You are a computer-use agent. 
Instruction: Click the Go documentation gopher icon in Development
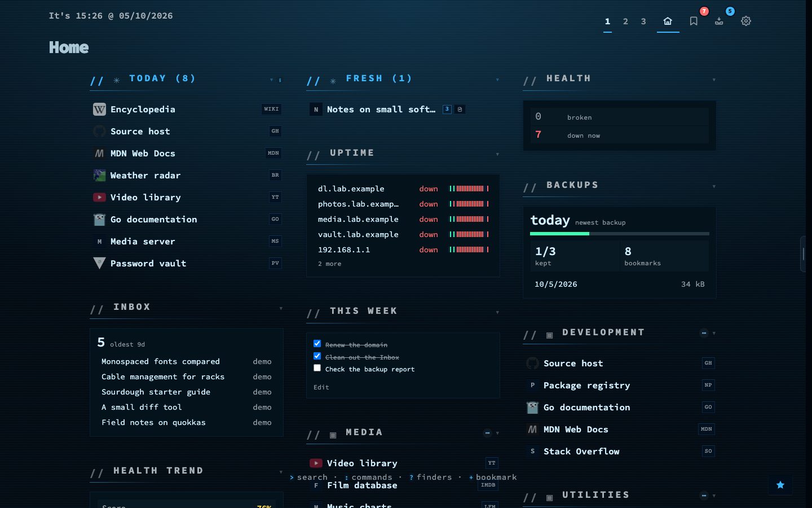pos(532,408)
